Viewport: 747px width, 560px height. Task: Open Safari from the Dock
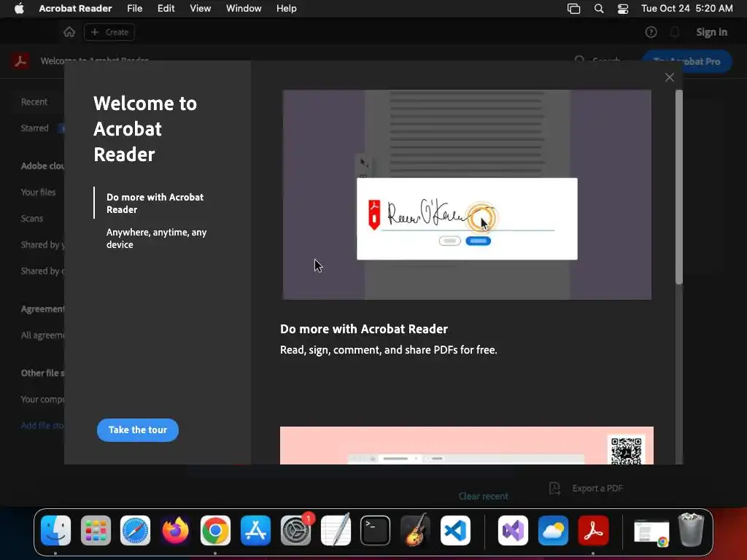(135, 531)
